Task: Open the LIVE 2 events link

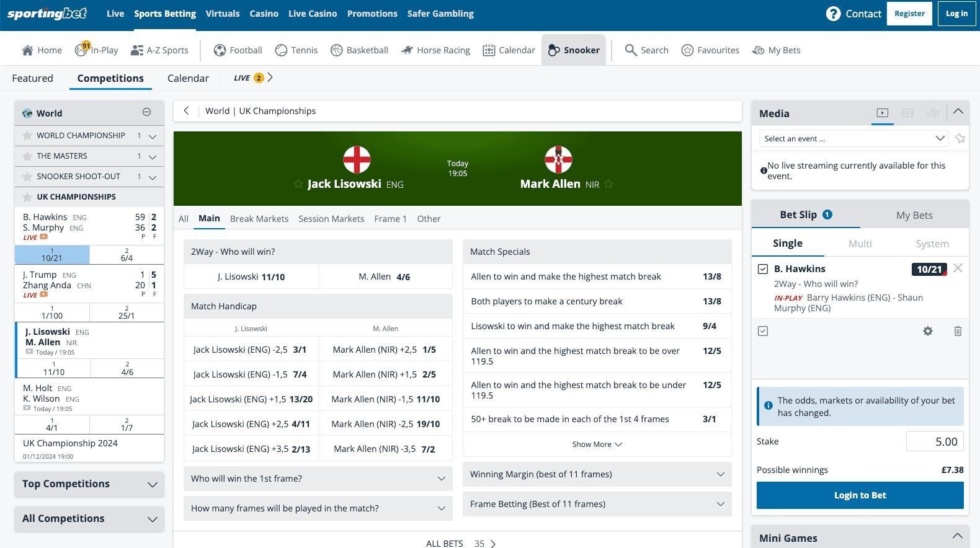Action: click(x=253, y=77)
